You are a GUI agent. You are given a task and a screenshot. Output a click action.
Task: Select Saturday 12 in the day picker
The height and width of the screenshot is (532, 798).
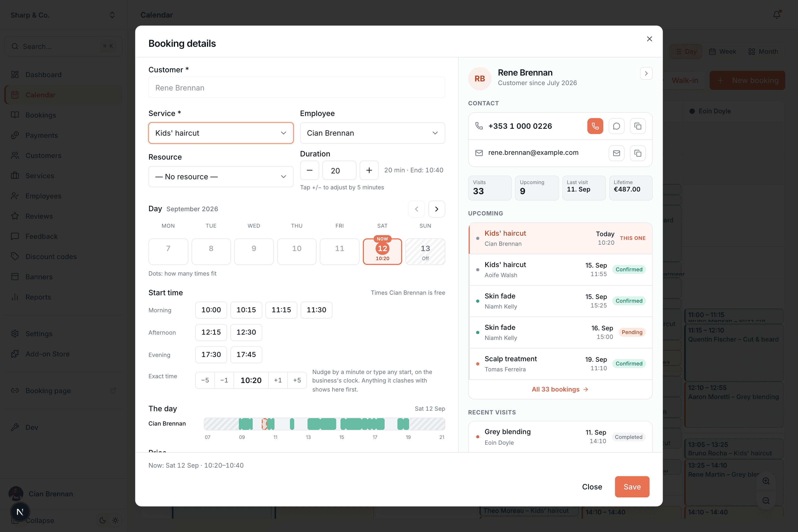383,251
